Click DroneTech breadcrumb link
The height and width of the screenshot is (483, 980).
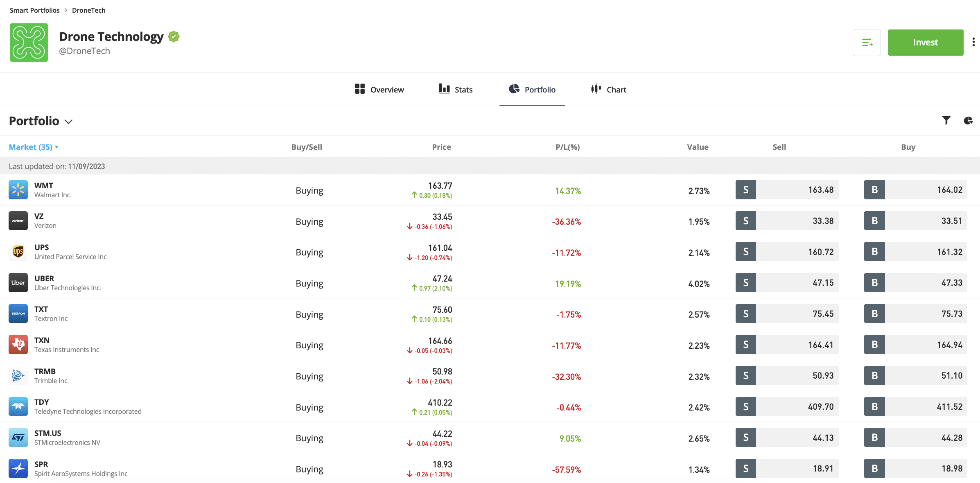coord(89,10)
